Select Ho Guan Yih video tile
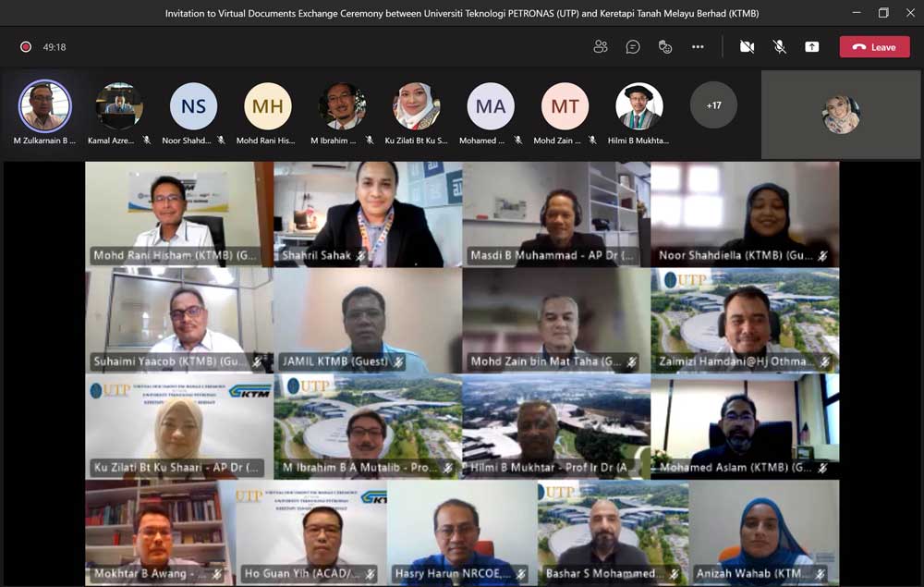 [x=311, y=532]
